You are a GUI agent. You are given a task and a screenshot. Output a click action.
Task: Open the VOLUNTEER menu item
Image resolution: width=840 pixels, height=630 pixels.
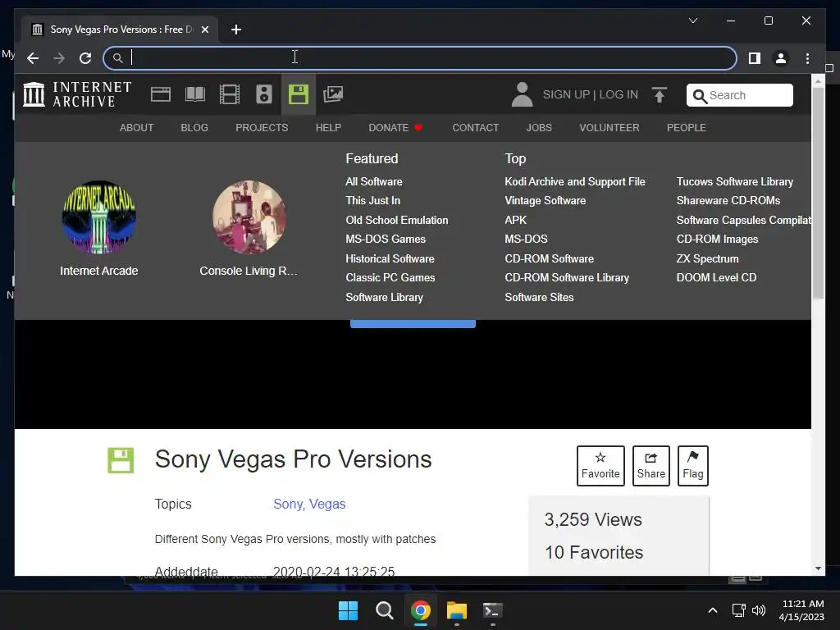pos(609,127)
